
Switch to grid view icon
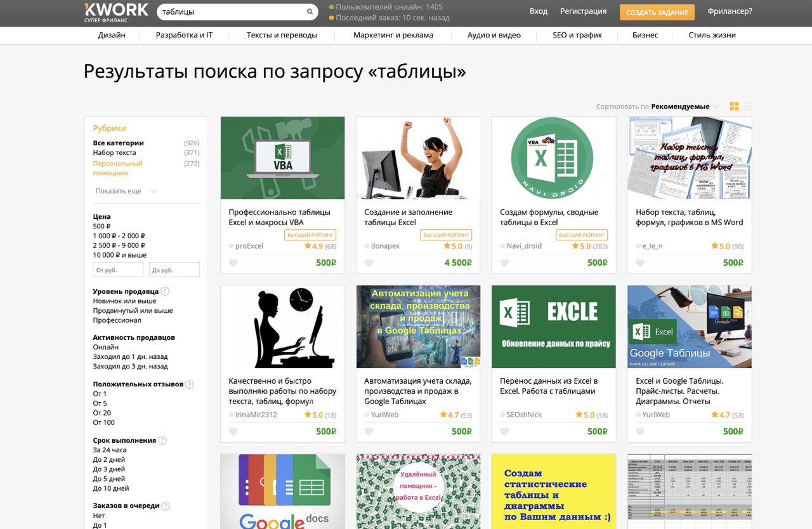coord(735,107)
